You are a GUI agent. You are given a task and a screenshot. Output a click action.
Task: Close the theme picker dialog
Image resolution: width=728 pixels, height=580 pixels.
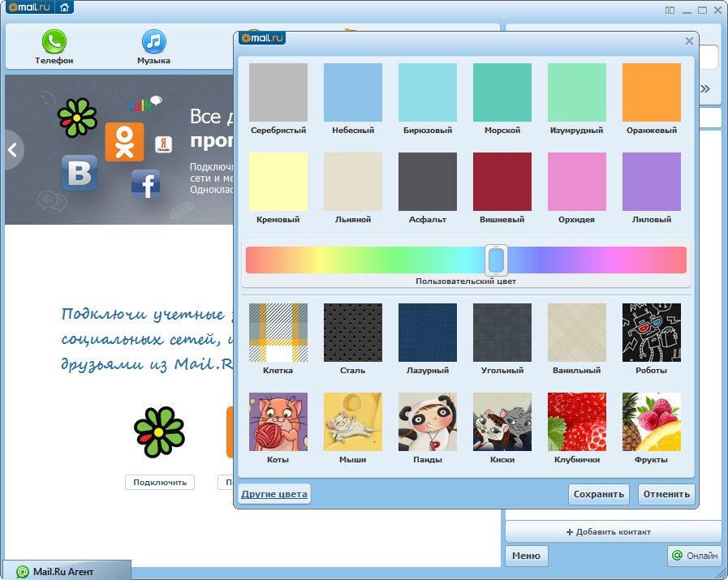[689, 41]
